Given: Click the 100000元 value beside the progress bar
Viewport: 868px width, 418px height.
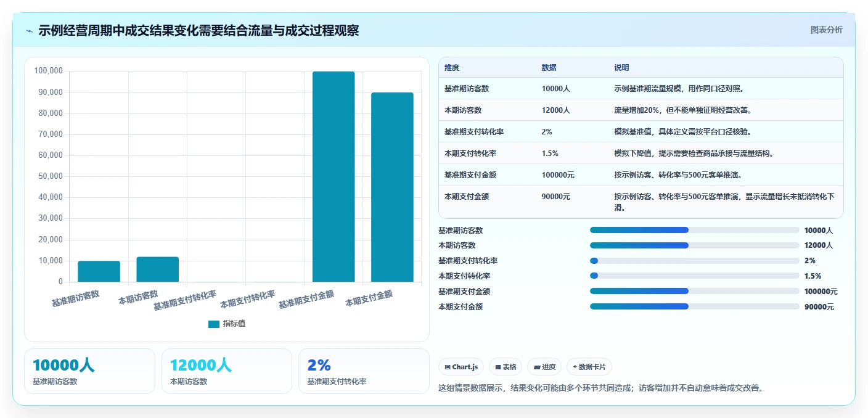Looking at the screenshot, I should (x=821, y=292).
